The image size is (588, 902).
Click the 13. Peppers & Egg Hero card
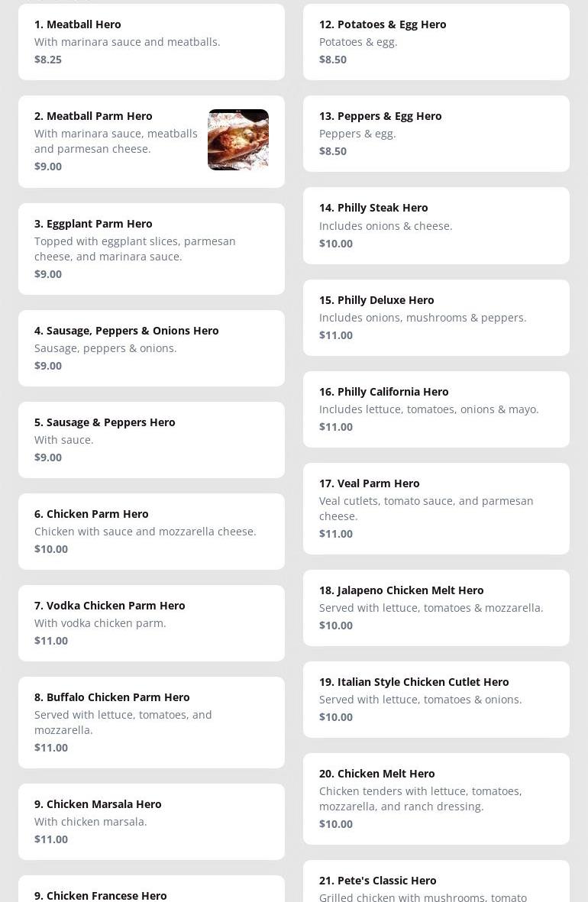click(x=436, y=134)
